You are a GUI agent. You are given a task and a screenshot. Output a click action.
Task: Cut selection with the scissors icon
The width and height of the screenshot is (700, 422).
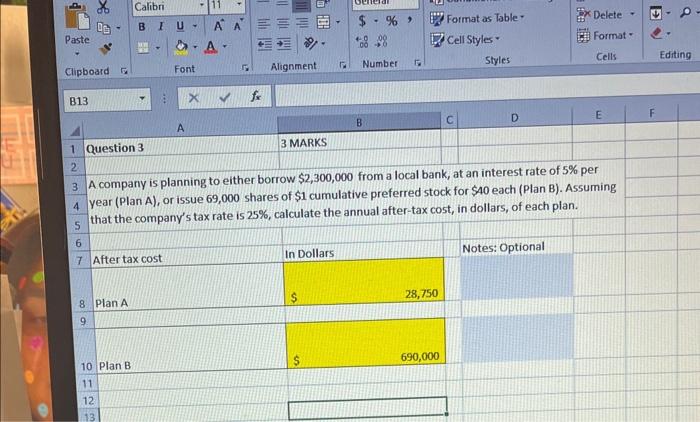(x=103, y=6)
